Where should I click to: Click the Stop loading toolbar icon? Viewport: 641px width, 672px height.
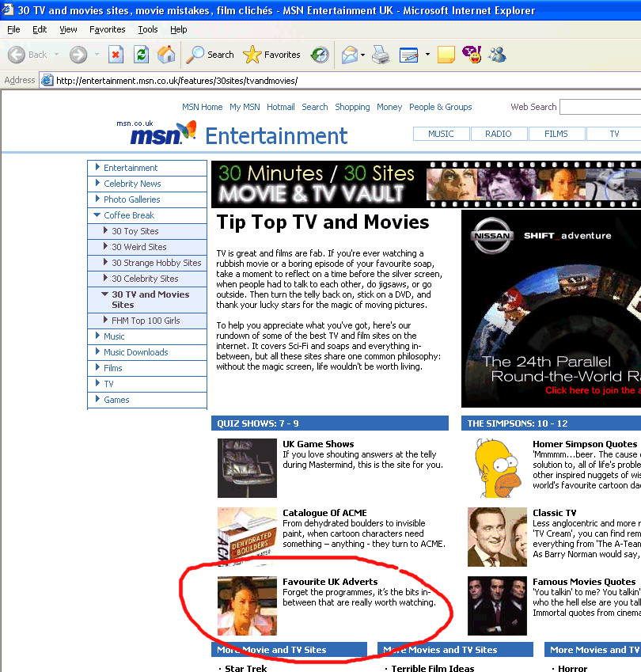[x=116, y=55]
